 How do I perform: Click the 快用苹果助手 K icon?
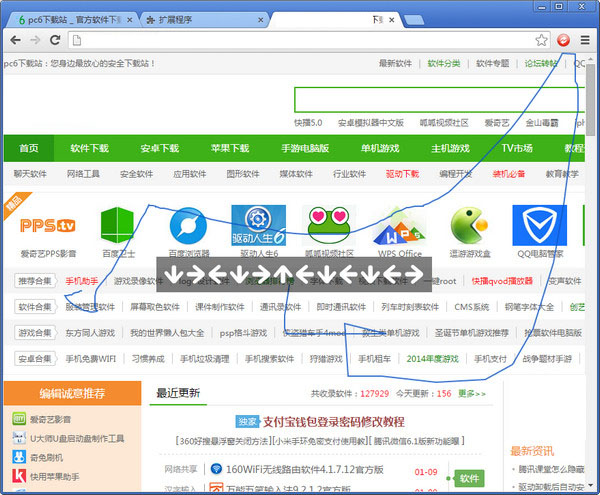[19, 476]
